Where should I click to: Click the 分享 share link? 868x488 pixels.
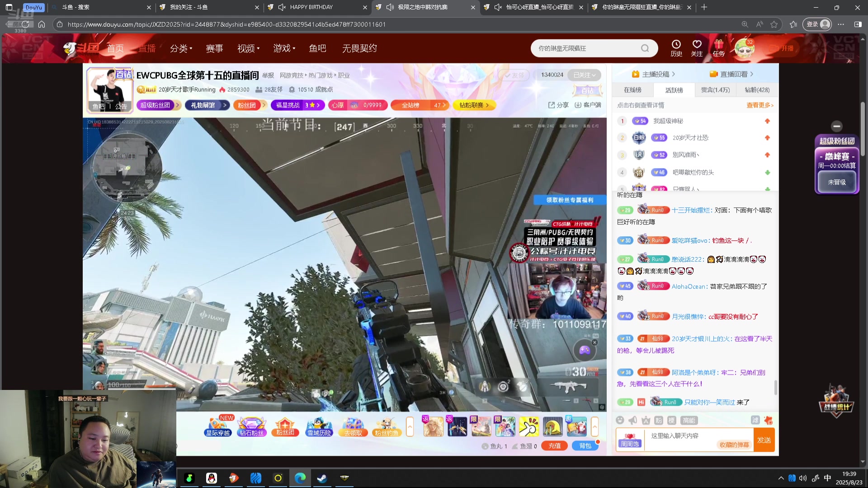click(x=558, y=105)
